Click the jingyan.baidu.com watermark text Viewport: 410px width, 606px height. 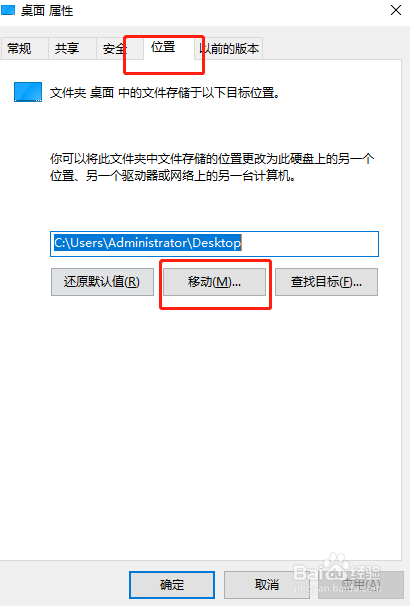[338, 590]
